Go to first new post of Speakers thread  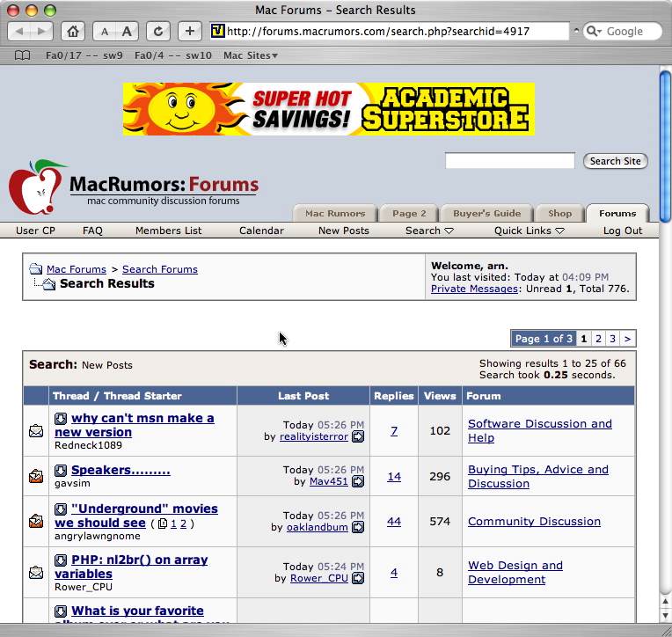(61, 470)
